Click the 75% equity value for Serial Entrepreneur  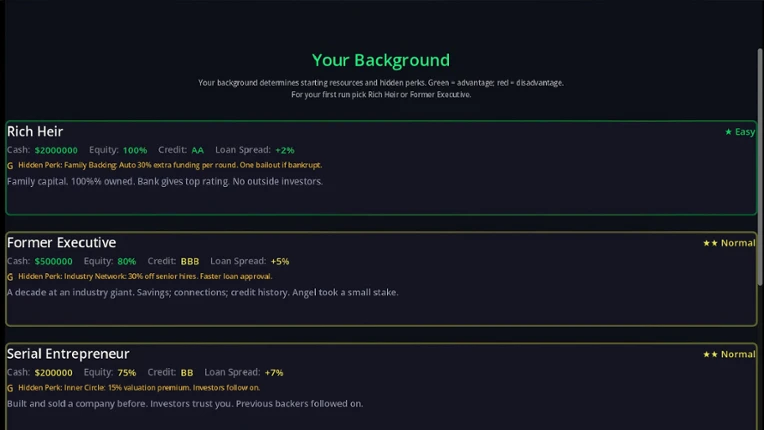click(x=127, y=373)
